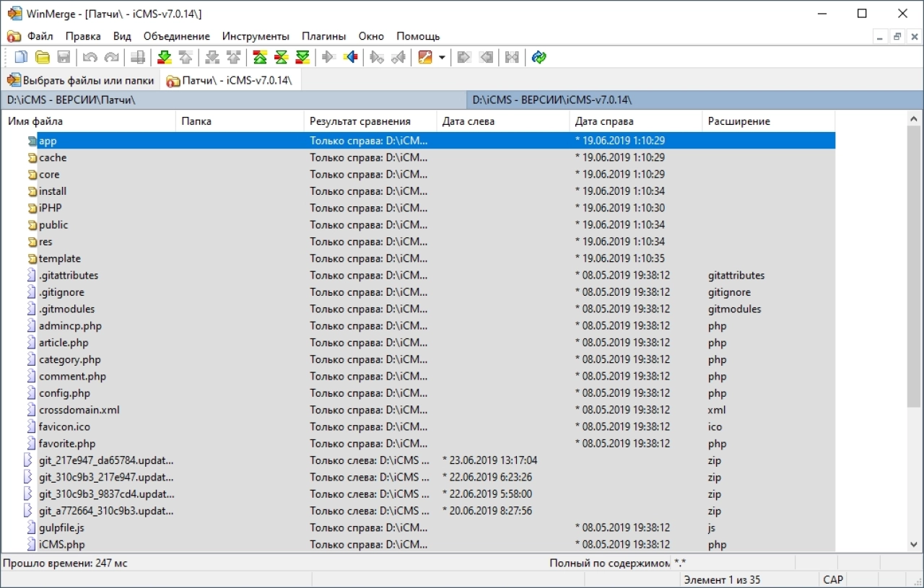Image resolution: width=924 pixels, height=588 pixels.
Task: Click the Previous Conflict toolbar icon
Action: click(x=233, y=57)
